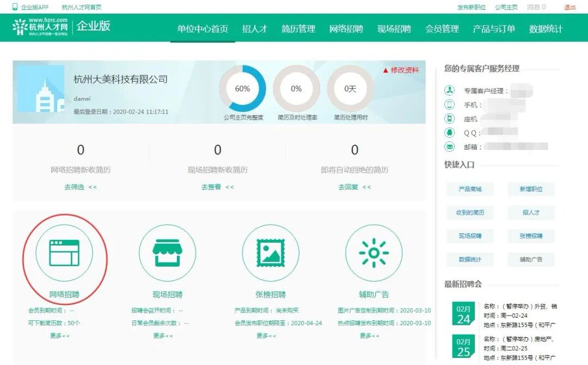Screen dimensions: 588x365
Task: Expand 更多 under 辅助广告 card
Action: 369,336
